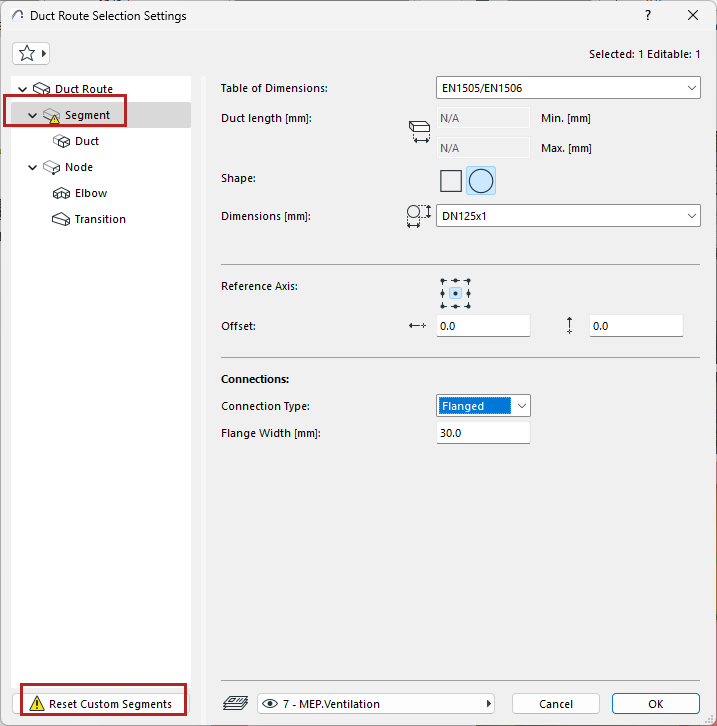The height and width of the screenshot is (726, 717).
Task: Click the duct length icon
Action: click(x=419, y=131)
